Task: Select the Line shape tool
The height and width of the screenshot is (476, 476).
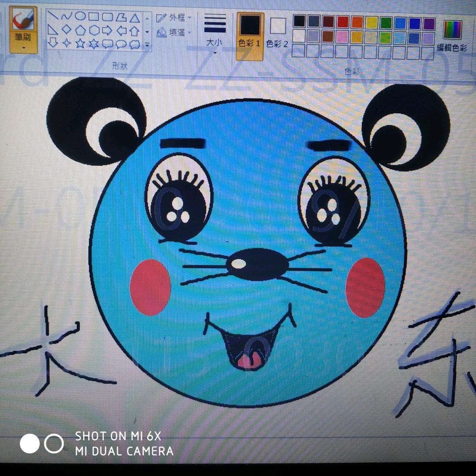Action: pos(53,16)
